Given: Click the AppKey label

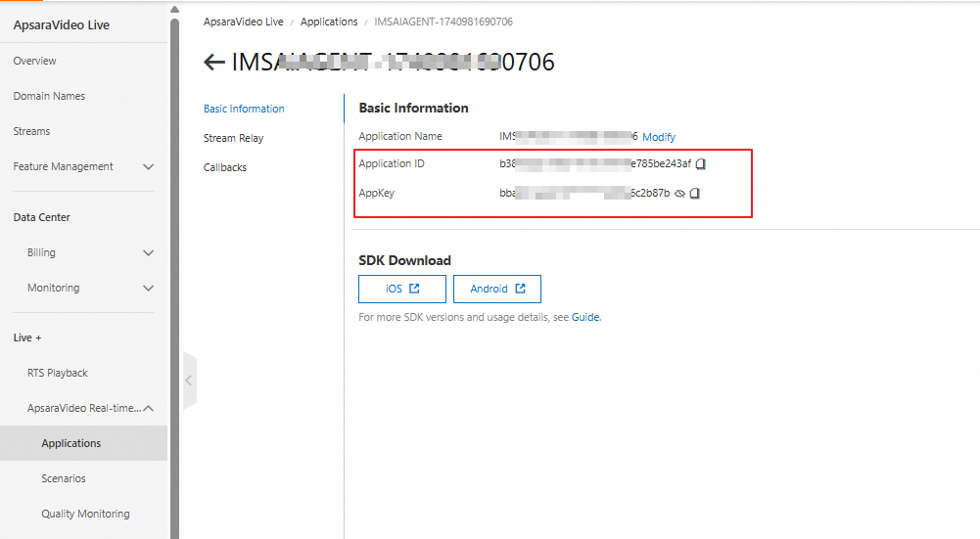Looking at the screenshot, I should pos(376,193).
